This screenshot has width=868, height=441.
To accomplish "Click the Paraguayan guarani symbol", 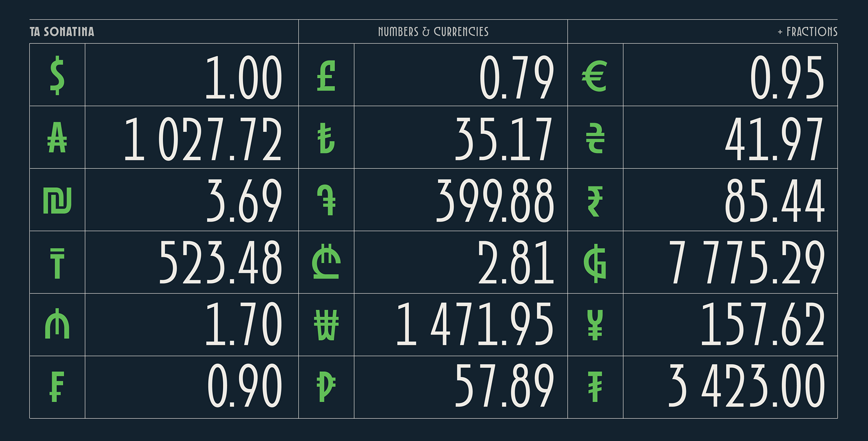I will click(x=595, y=263).
